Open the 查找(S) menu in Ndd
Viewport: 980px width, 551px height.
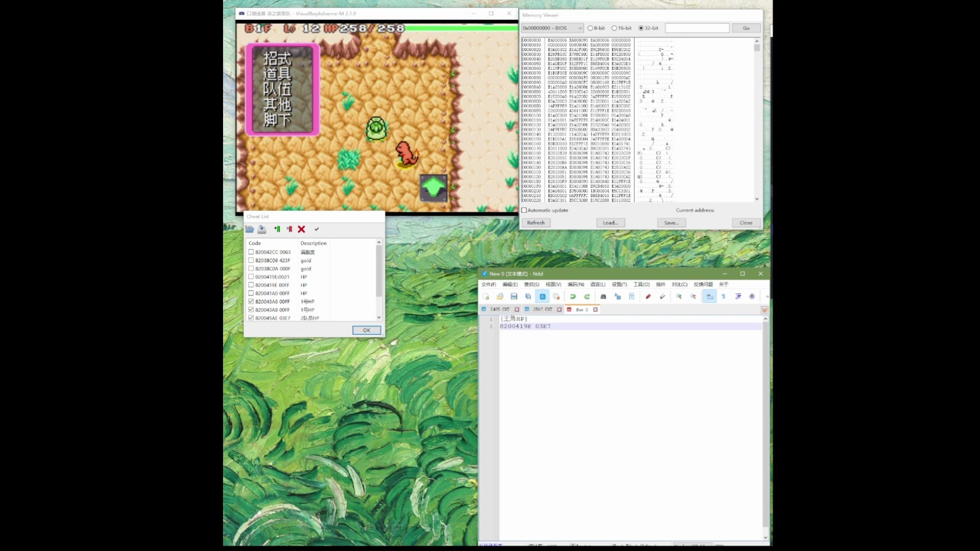point(532,285)
